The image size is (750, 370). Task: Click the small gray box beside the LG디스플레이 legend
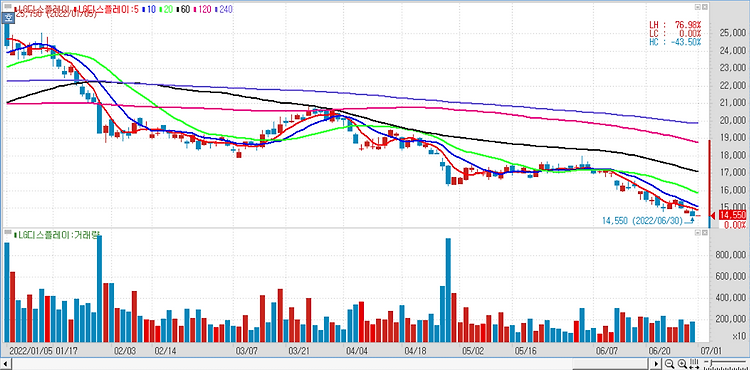[x=8, y=6]
